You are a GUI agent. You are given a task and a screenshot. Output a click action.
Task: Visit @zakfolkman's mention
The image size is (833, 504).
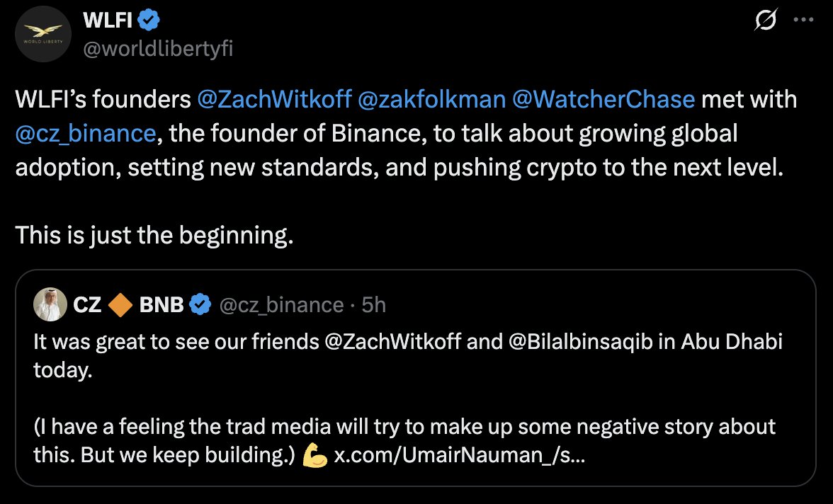point(433,99)
